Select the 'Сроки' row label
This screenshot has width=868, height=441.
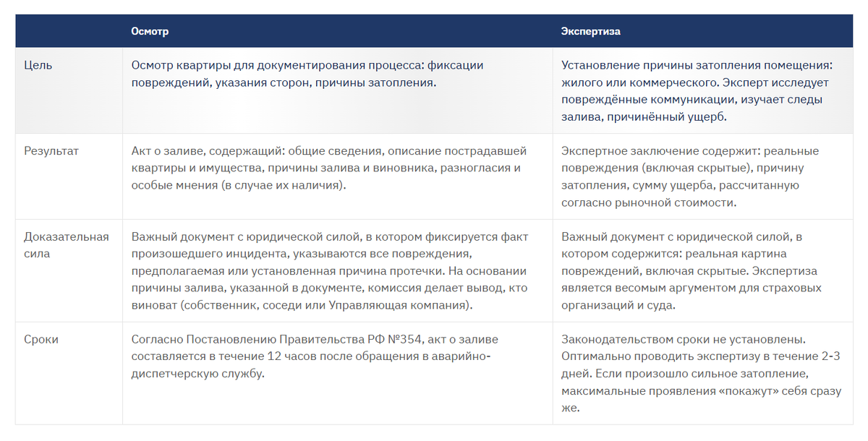coord(41,339)
